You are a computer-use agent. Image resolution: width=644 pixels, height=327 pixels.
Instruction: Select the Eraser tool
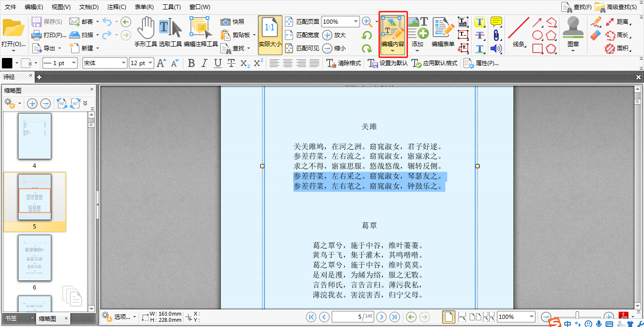point(596,35)
